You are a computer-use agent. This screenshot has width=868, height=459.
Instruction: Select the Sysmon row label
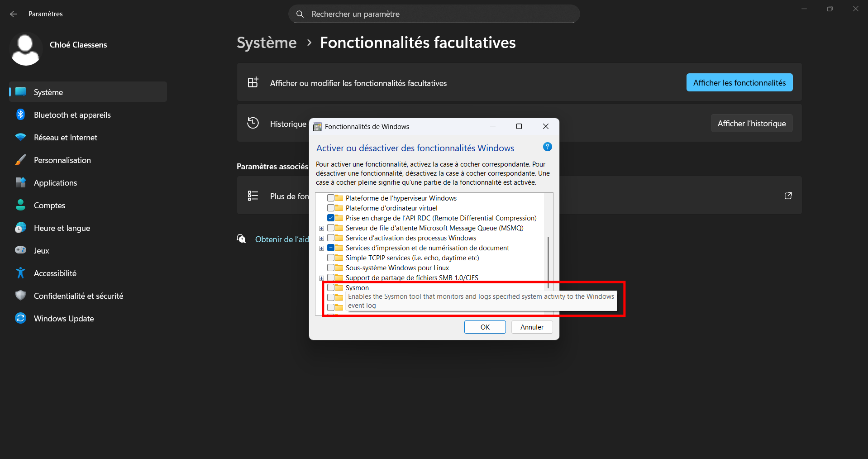[x=357, y=288]
